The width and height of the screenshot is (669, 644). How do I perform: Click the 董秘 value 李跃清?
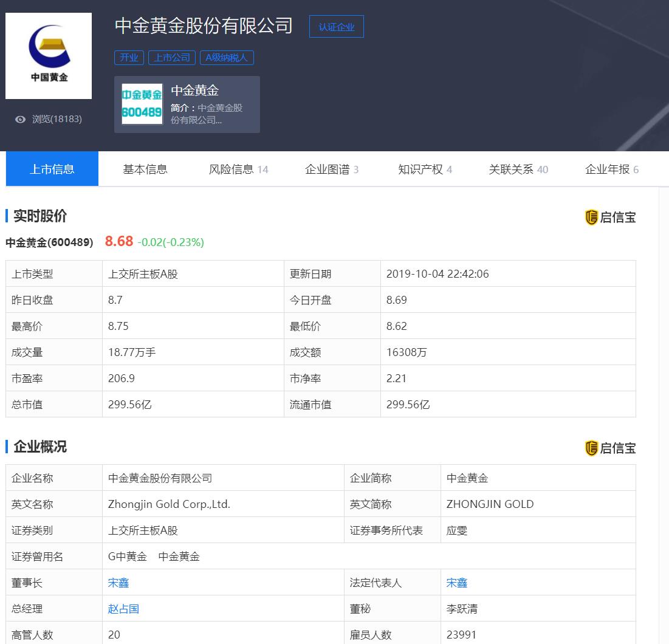462,609
